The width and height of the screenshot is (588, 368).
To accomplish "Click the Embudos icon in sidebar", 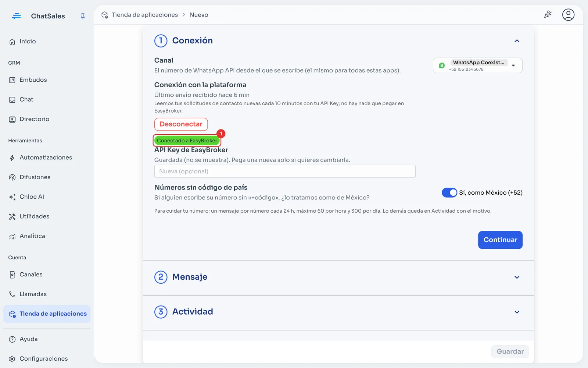I will [x=12, y=80].
